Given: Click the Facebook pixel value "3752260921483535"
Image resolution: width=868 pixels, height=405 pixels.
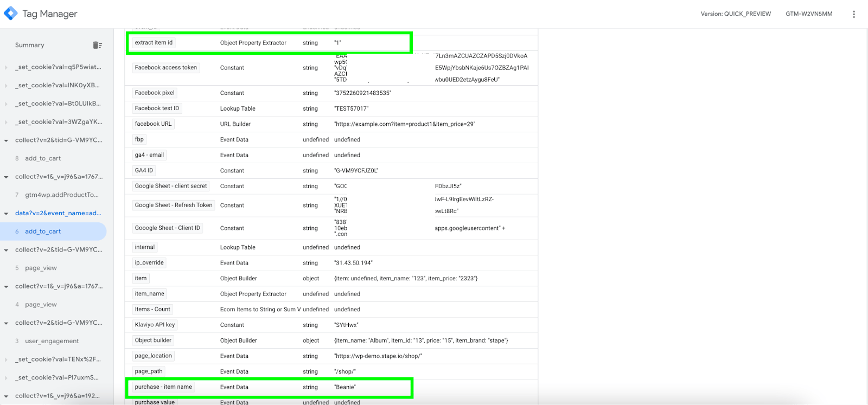Looking at the screenshot, I should click(x=362, y=93).
